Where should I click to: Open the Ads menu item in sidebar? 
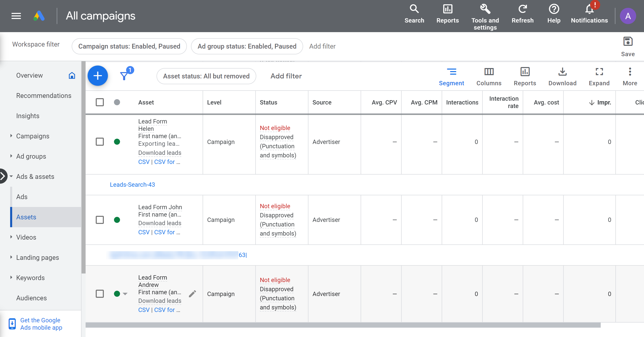click(x=22, y=197)
